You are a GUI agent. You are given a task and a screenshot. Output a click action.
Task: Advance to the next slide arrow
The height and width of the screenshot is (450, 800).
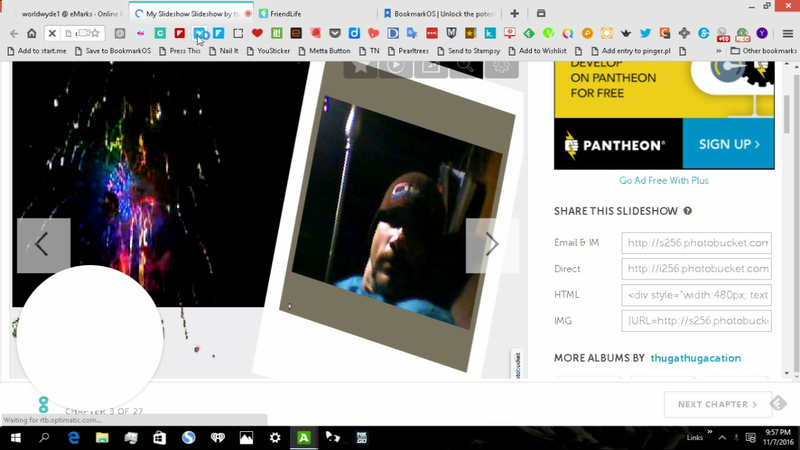[x=492, y=245]
